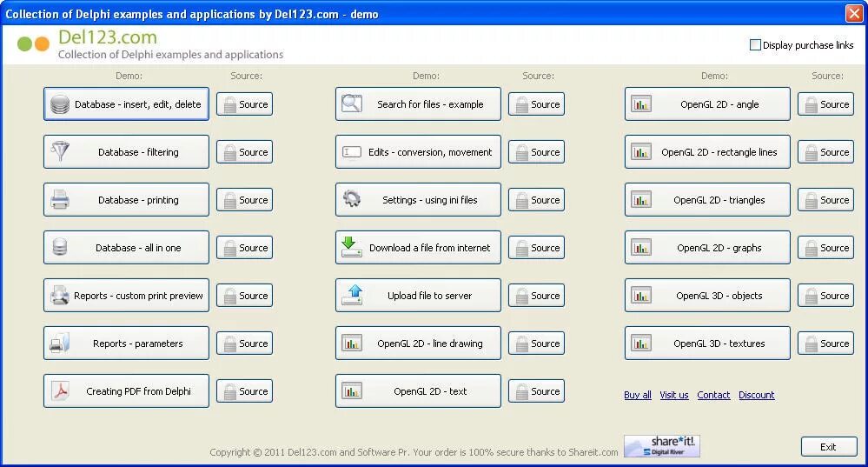Open Source for OpenGL 2D - text

click(536, 391)
